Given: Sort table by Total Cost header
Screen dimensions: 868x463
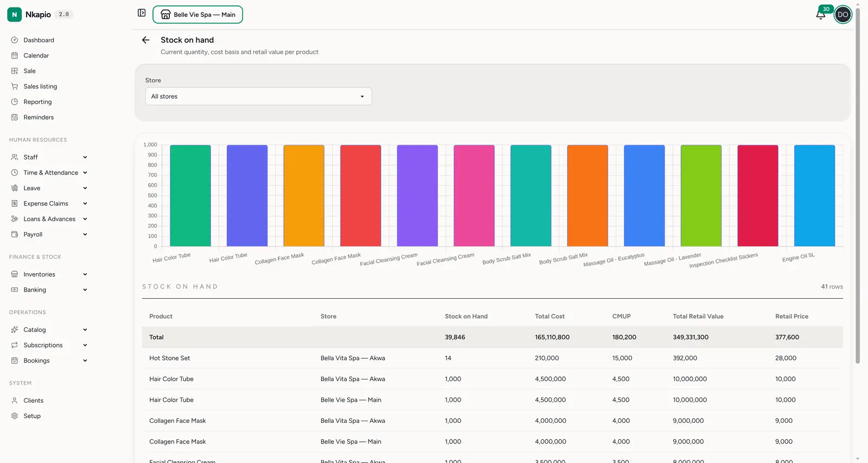Looking at the screenshot, I should tap(550, 317).
